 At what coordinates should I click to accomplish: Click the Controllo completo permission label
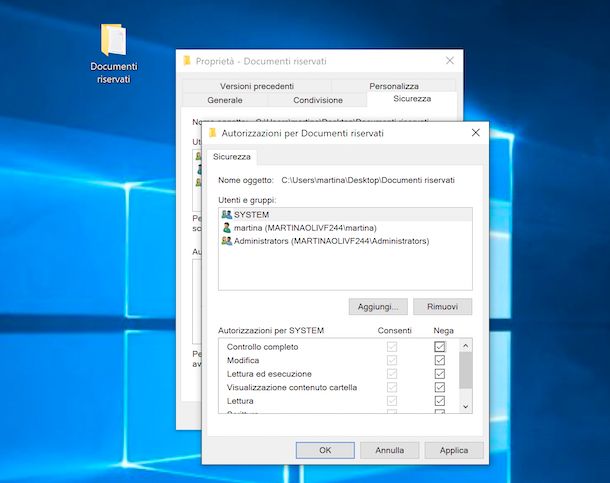point(262,346)
